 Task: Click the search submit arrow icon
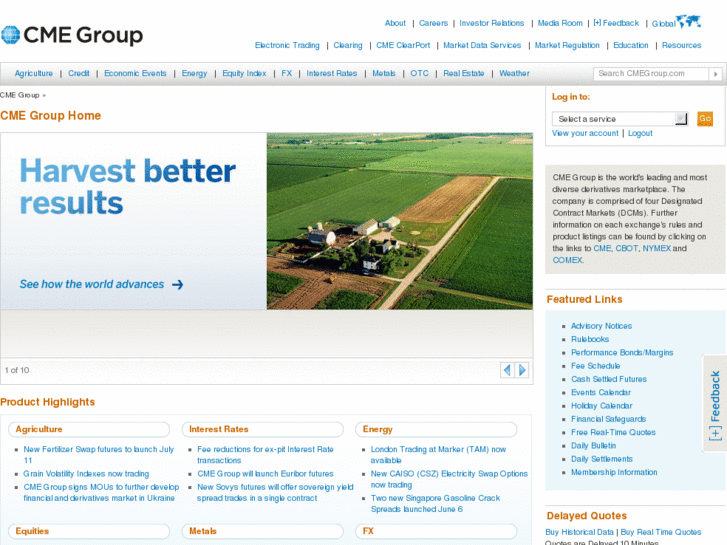click(715, 74)
